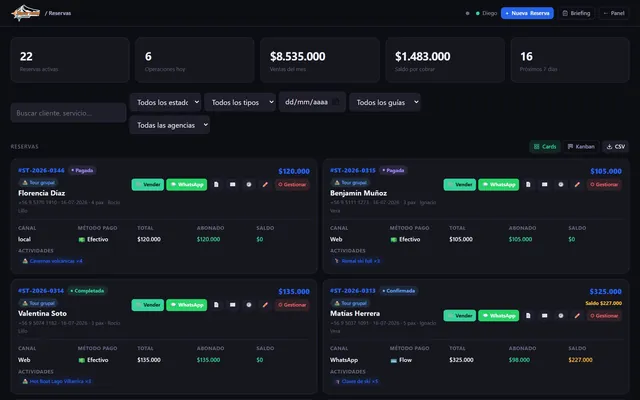Click clock icon on Valentina Soto card
Viewport: 640px width, 400px height.
249,305
